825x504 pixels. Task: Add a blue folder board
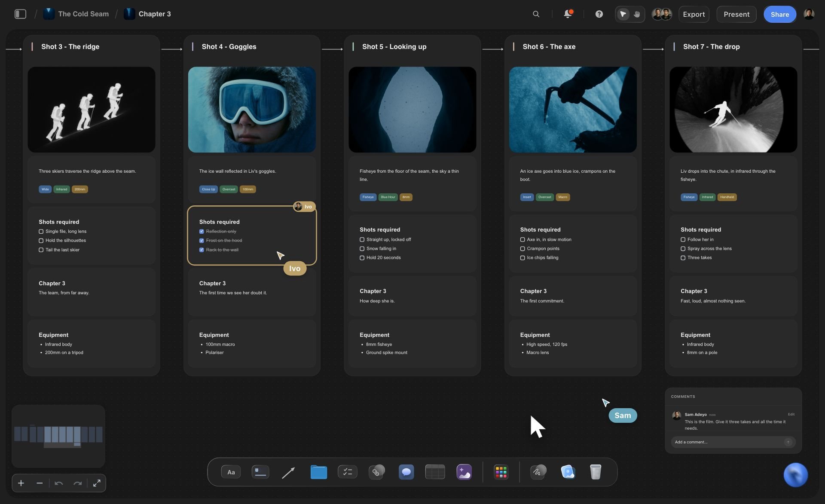pos(318,472)
